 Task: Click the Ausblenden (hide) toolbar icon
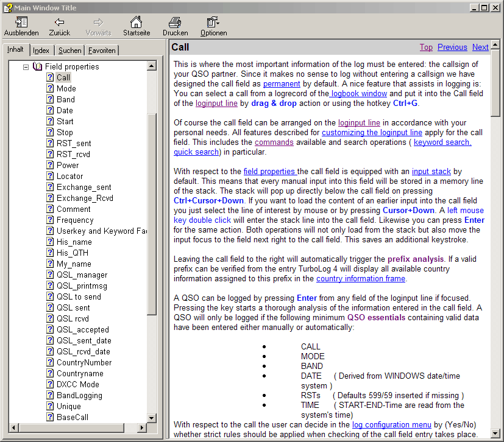tap(21, 23)
